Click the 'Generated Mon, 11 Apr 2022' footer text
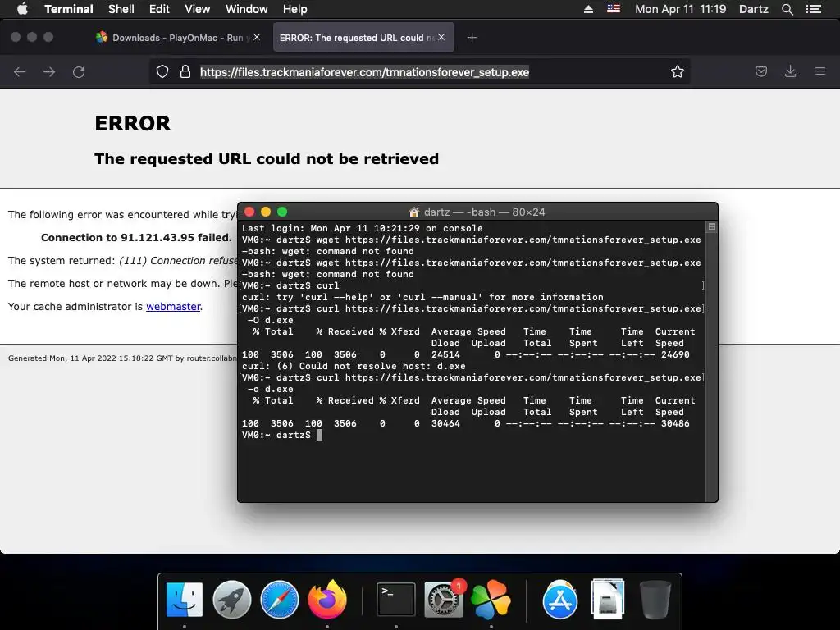Viewport: 840px width, 630px height. 122,358
